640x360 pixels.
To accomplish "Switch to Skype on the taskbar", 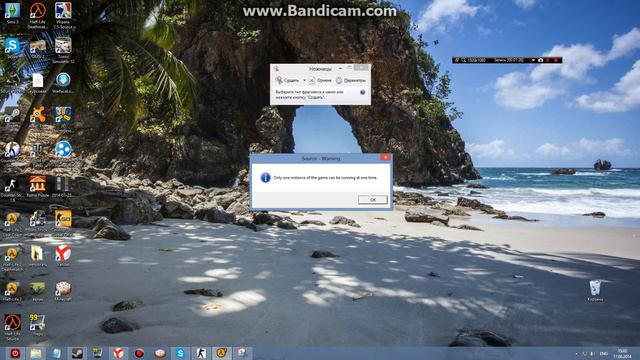I will 180,353.
